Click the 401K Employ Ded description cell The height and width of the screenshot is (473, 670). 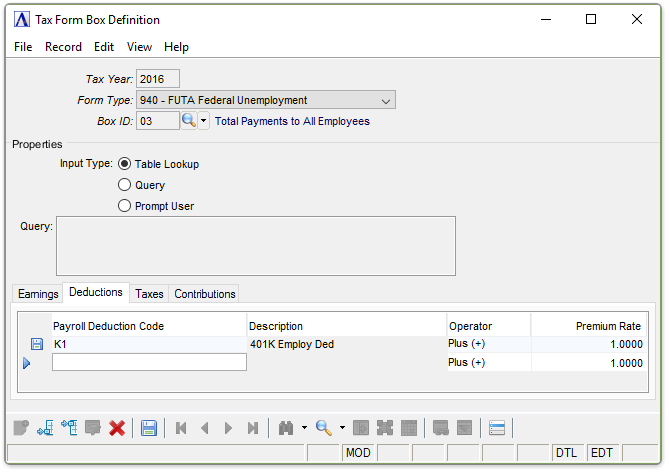coord(347,344)
